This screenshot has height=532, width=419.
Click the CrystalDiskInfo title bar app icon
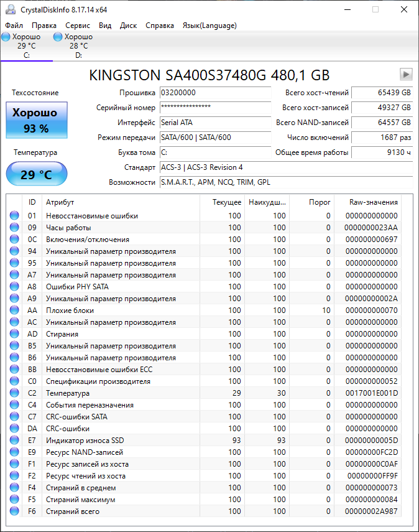tap(11, 9)
